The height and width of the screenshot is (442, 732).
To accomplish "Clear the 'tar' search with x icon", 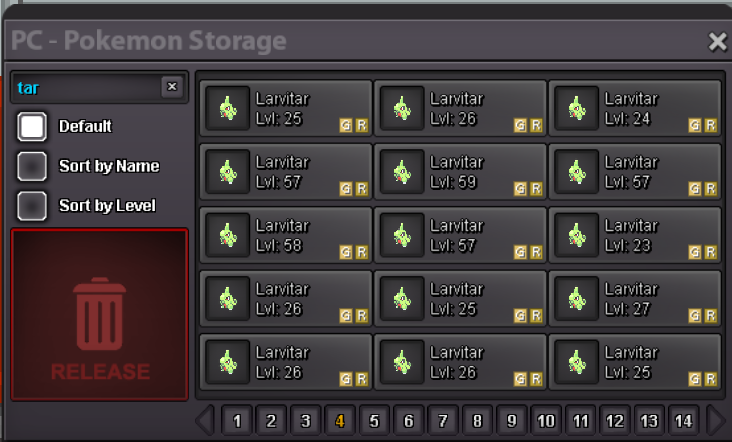I will (172, 86).
